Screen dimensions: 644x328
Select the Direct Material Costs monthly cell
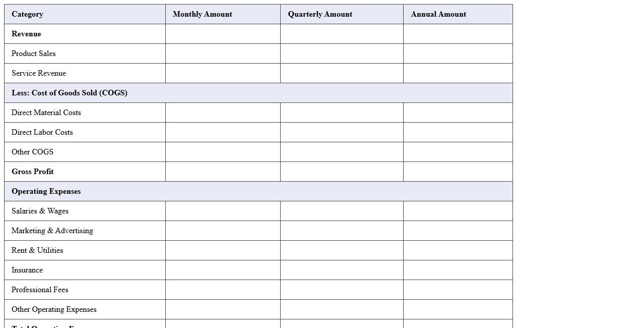coord(223,113)
